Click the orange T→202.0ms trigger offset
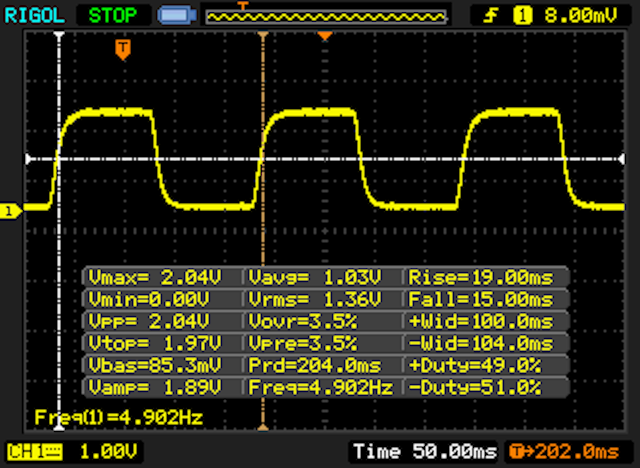The width and height of the screenshot is (640, 468). pos(564,452)
